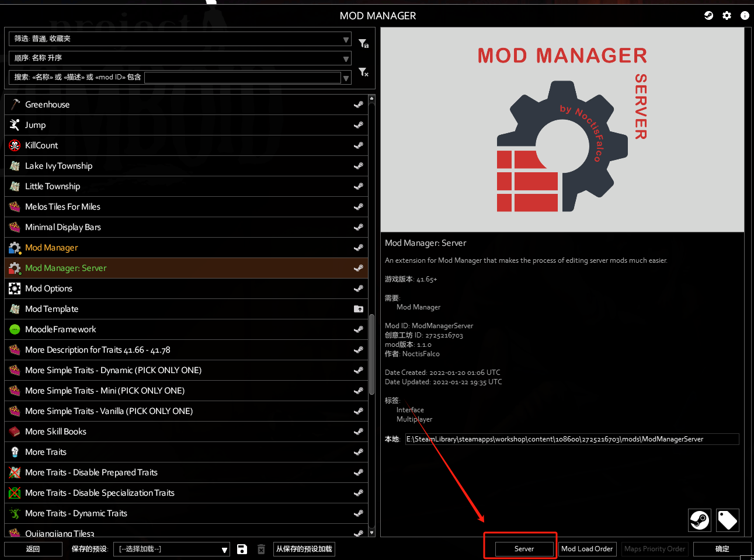Click Steam source icon on Greenhouse row

pyautogui.click(x=359, y=105)
